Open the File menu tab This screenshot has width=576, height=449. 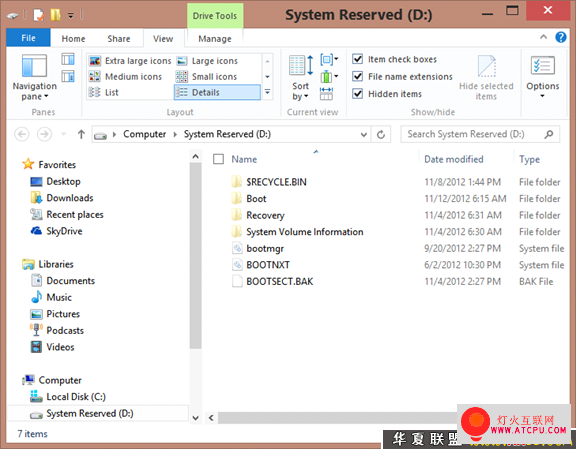[x=28, y=38]
